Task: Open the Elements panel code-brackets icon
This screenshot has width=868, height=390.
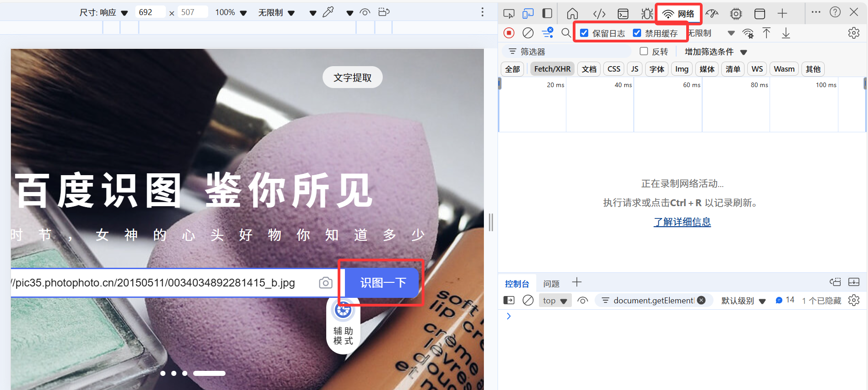Action: click(x=599, y=14)
